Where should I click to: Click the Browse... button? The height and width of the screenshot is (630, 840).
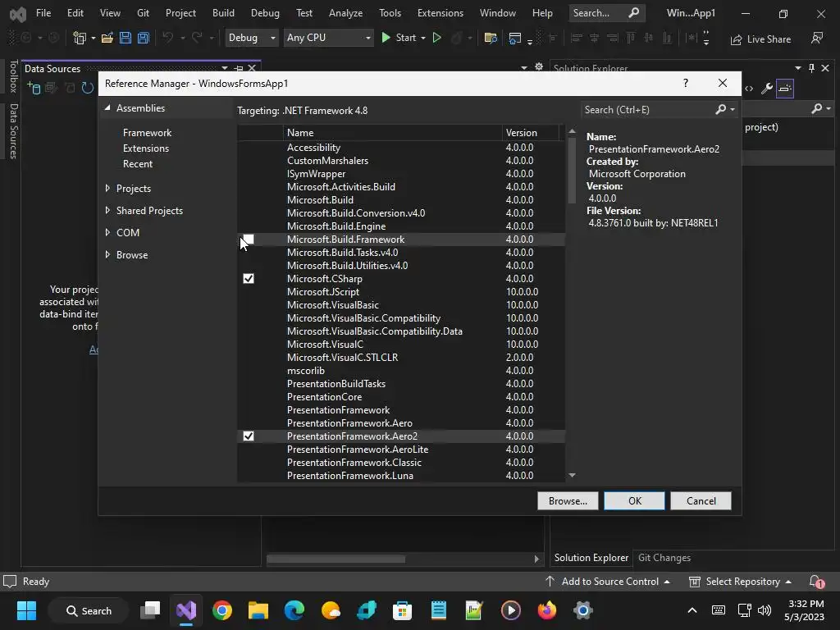(568, 501)
